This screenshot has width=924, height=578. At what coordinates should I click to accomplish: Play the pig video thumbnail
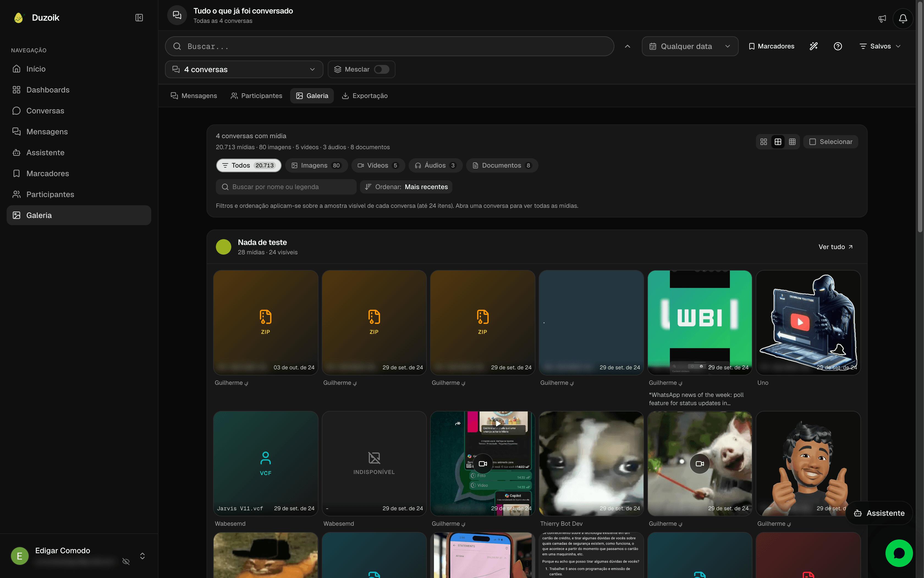coord(700,464)
